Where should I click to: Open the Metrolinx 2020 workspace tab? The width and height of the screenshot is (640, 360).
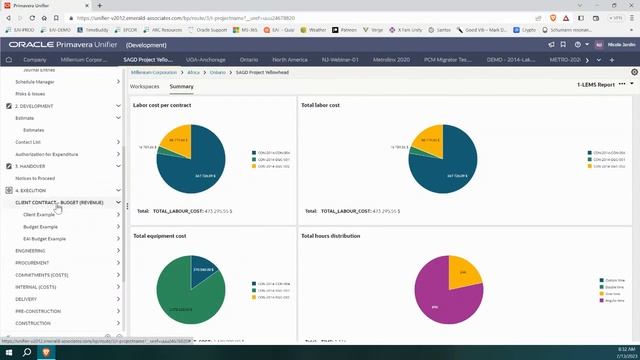[391, 60]
